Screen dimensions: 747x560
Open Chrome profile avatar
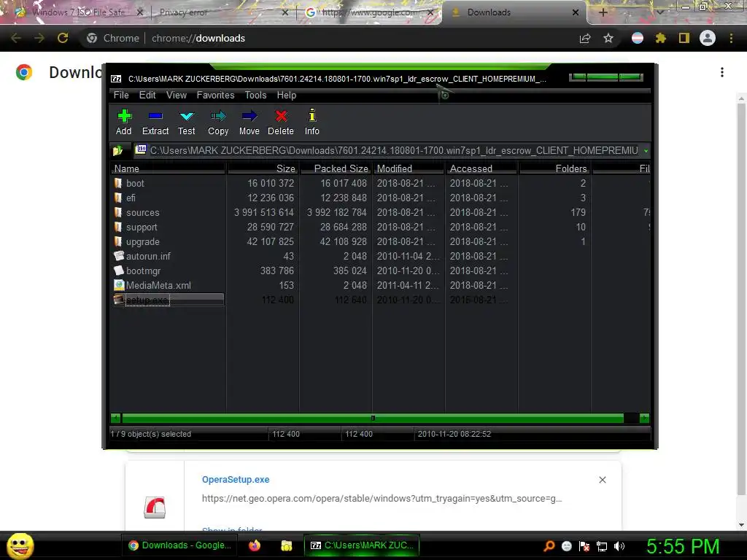(x=708, y=38)
